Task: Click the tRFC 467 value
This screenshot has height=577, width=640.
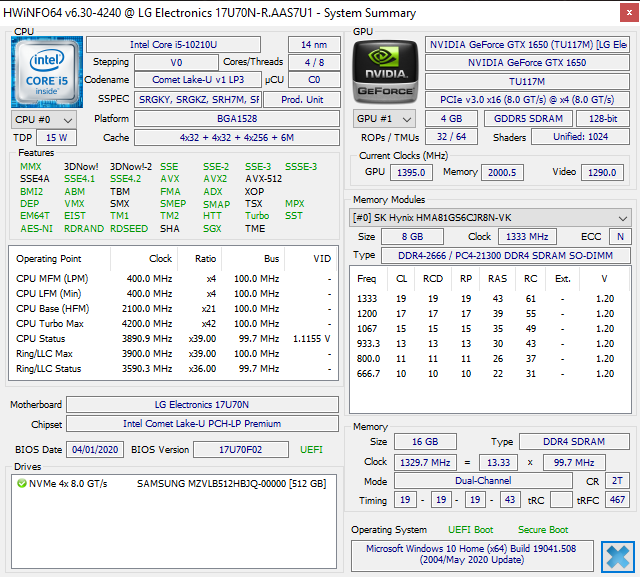Action: (x=617, y=500)
